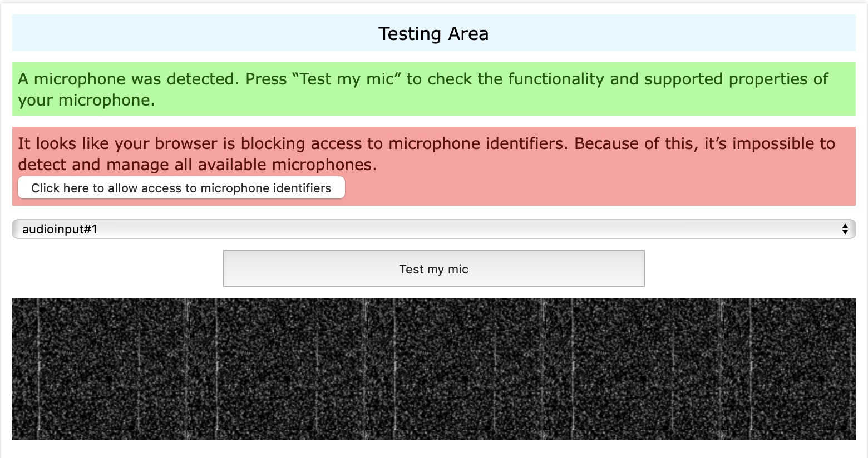Image resolution: width=868 pixels, height=458 pixels.
Task: Click the word "Area" in the page heading
Action: [x=468, y=34]
